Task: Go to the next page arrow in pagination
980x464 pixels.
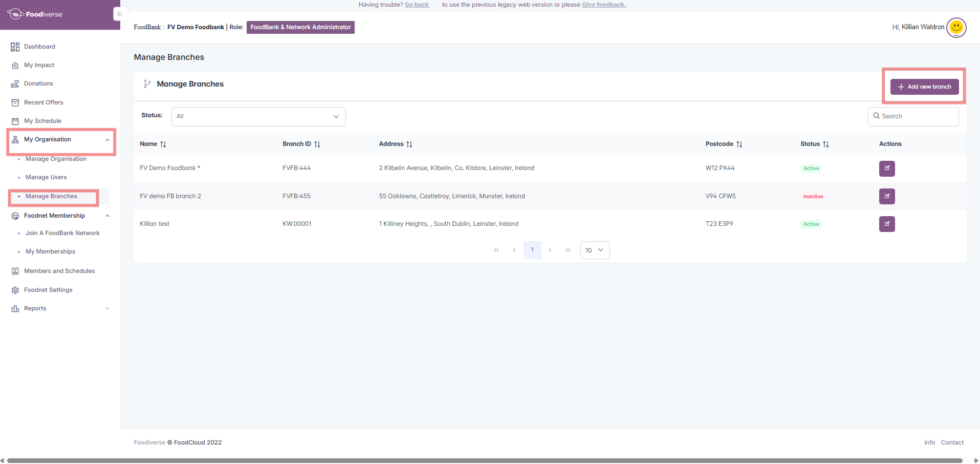Action: (550, 250)
